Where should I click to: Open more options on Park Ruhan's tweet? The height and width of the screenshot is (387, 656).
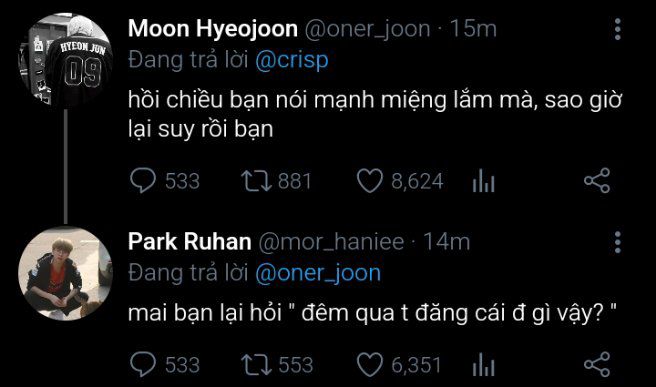[x=618, y=242]
